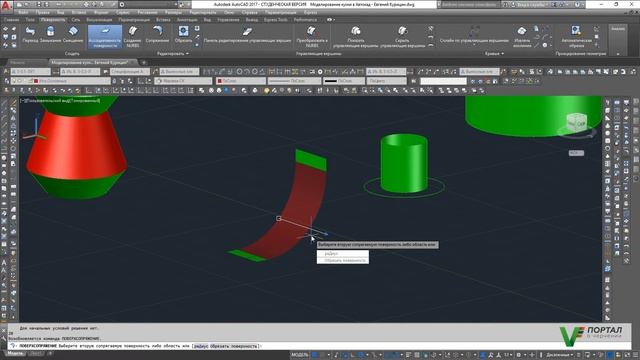Expand the Кривые panel dropdown
Screen dimensions: 640x360
[x=495, y=53]
